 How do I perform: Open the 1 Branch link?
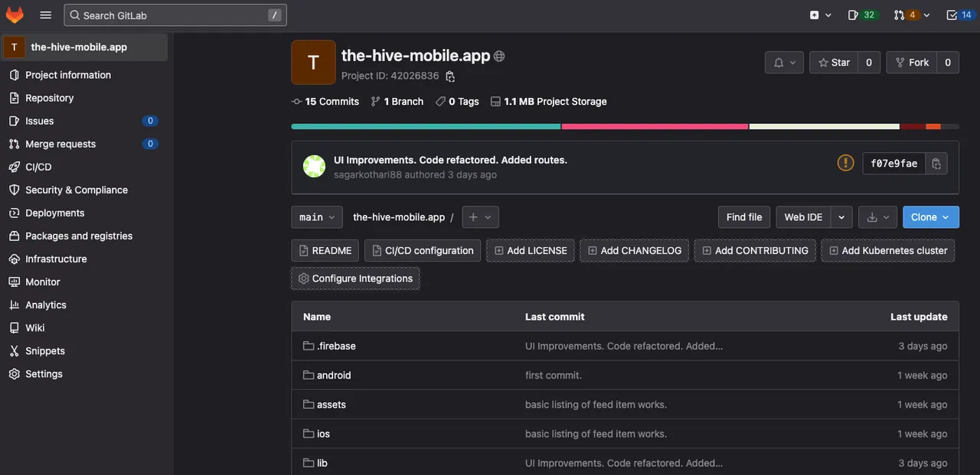click(397, 101)
